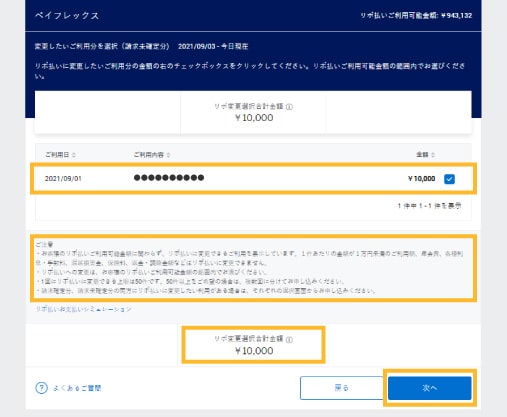Go back using the 戻る button
This screenshot has width=507, height=417.
point(342,388)
